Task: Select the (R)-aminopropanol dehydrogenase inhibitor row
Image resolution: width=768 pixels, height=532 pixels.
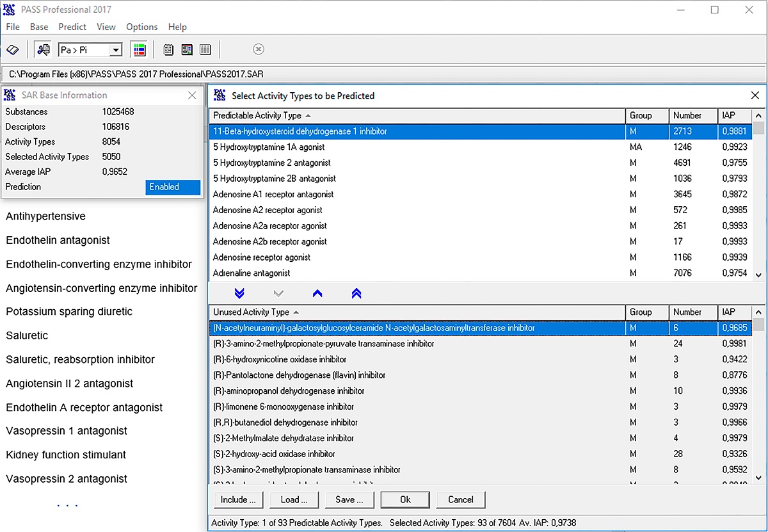Action: tap(481, 391)
